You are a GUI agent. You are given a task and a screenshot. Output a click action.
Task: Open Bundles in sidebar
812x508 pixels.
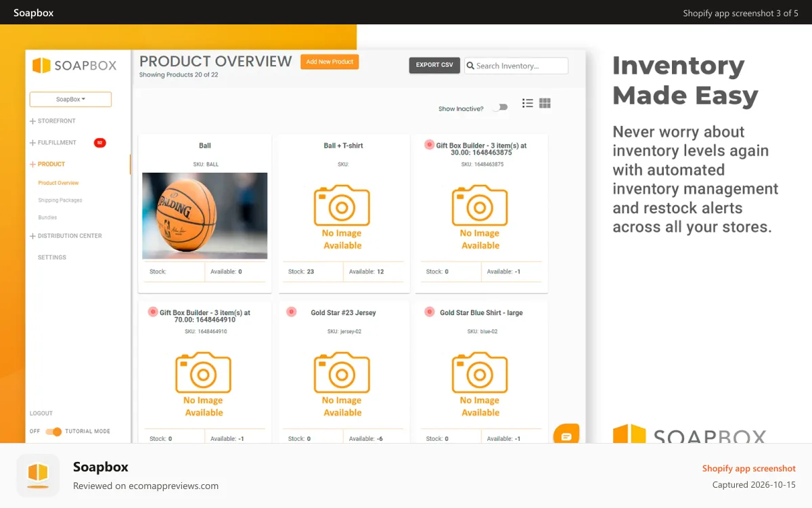[x=47, y=217]
